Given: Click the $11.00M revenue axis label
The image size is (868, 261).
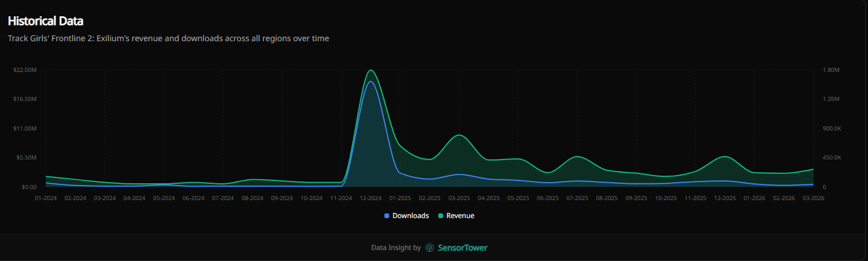Looking at the screenshot, I should click(x=26, y=128).
